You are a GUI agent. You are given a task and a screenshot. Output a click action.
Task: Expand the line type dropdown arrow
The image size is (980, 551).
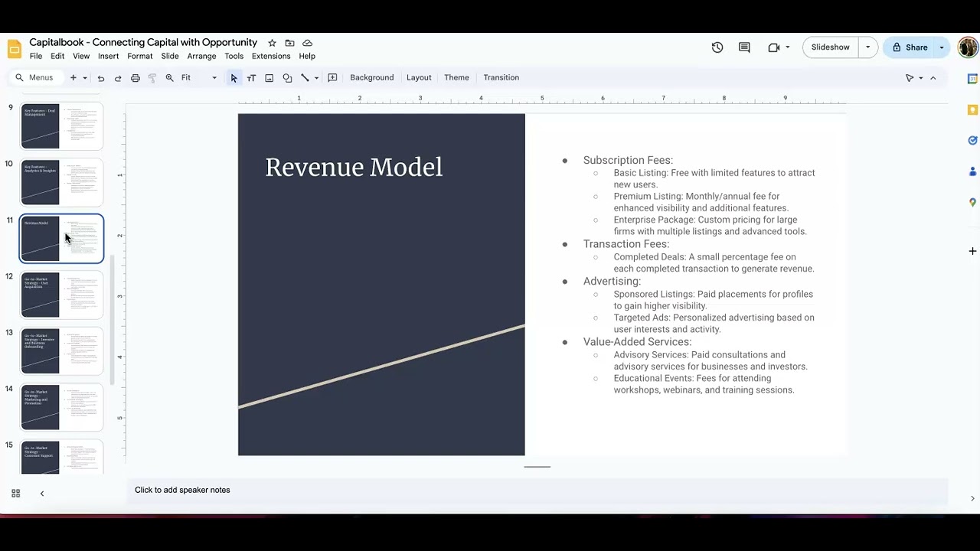(316, 78)
